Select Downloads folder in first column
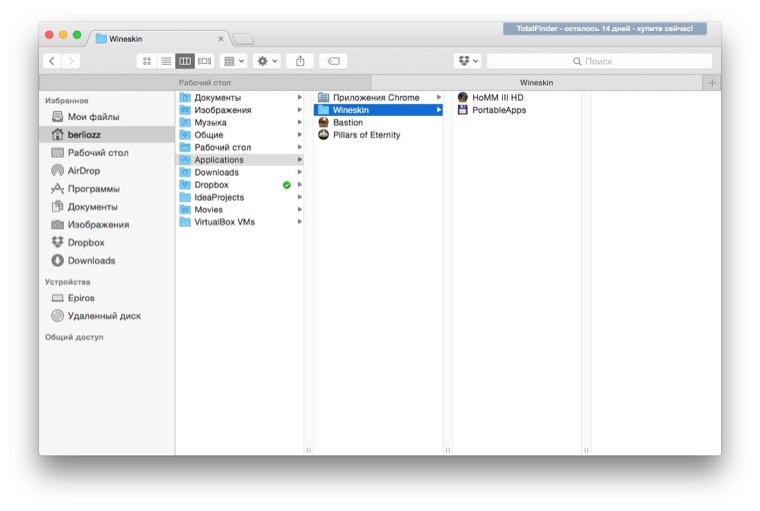Screen dimensions: 760x511 [x=240, y=172]
